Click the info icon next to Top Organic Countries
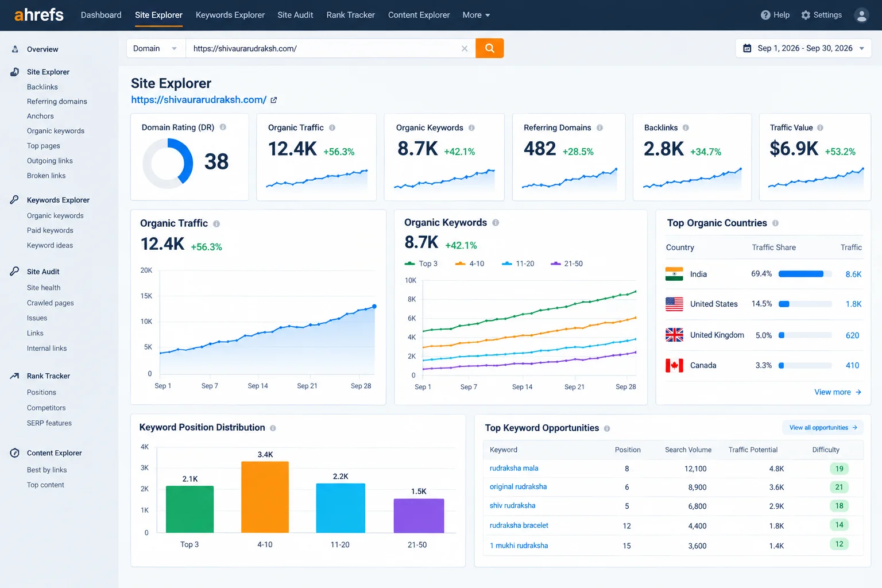This screenshot has height=588, width=882. click(x=775, y=223)
